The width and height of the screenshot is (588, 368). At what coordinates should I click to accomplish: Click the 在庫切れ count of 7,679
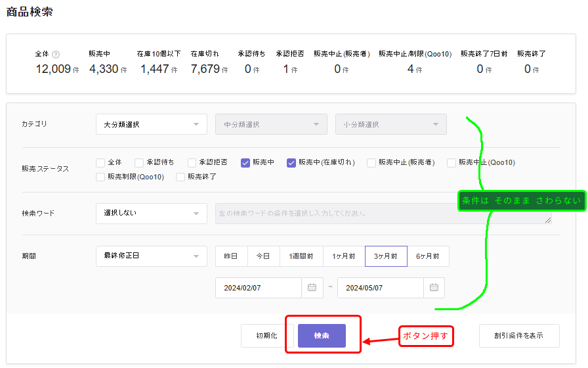click(x=205, y=69)
